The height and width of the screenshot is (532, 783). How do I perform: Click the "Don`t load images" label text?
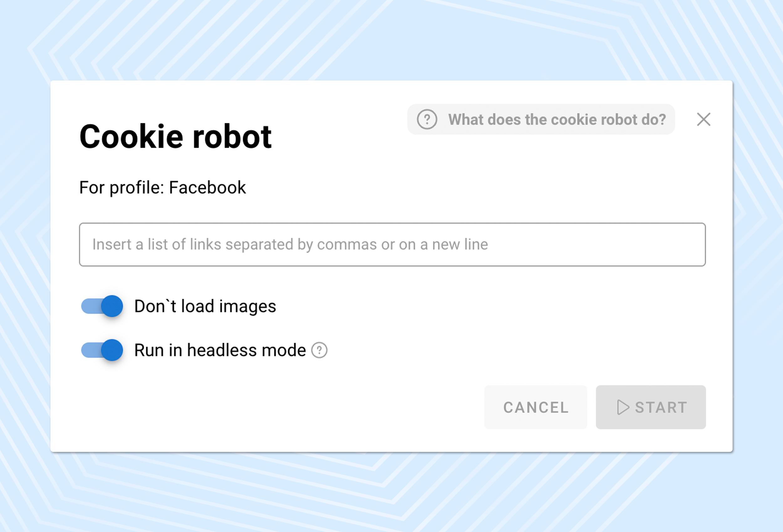[205, 306]
